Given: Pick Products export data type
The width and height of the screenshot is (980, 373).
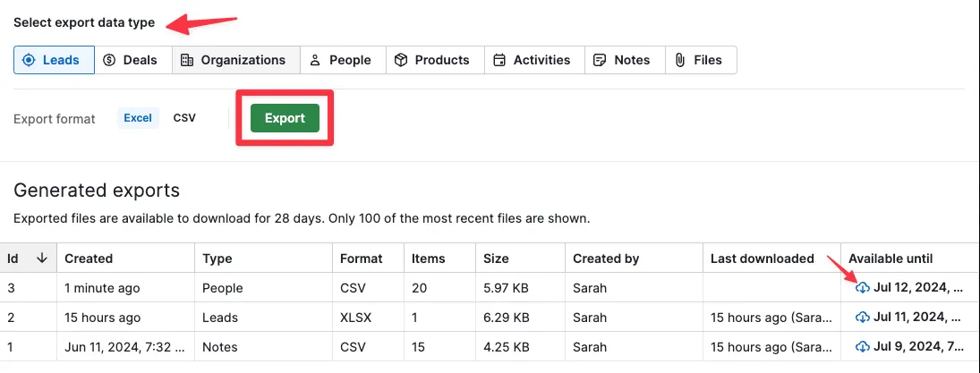Looking at the screenshot, I should (x=434, y=60).
